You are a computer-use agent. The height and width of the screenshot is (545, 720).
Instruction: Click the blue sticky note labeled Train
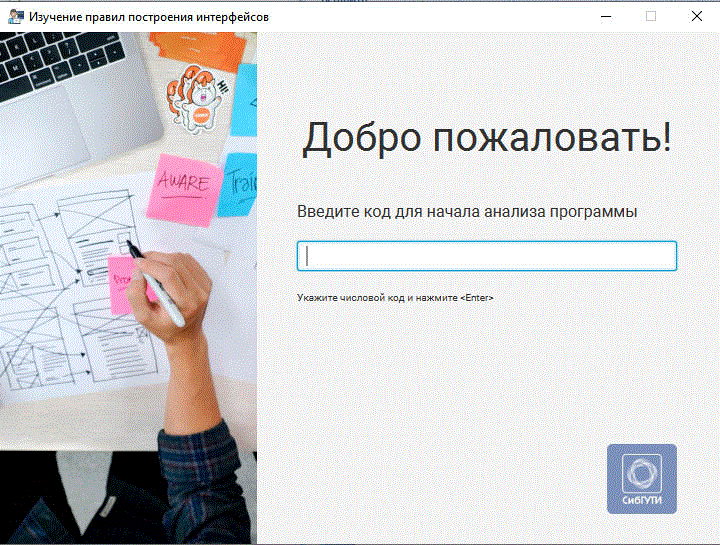pos(240,182)
